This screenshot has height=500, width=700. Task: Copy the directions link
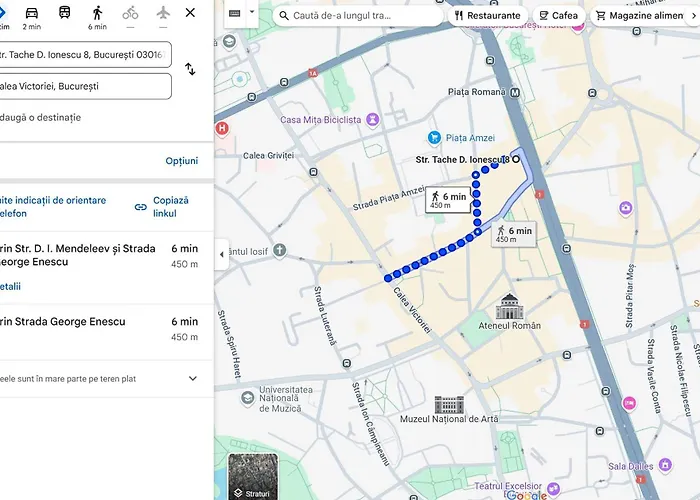[161, 207]
